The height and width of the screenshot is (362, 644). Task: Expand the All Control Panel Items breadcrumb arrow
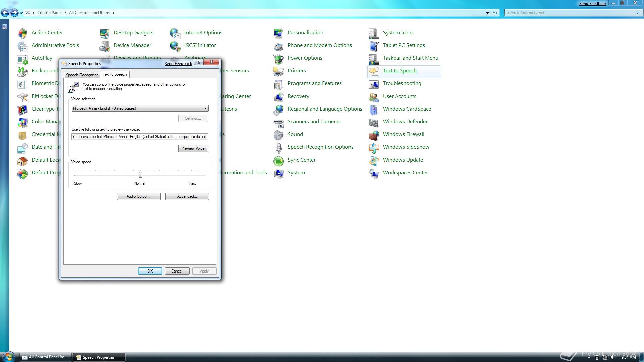coord(113,13)
